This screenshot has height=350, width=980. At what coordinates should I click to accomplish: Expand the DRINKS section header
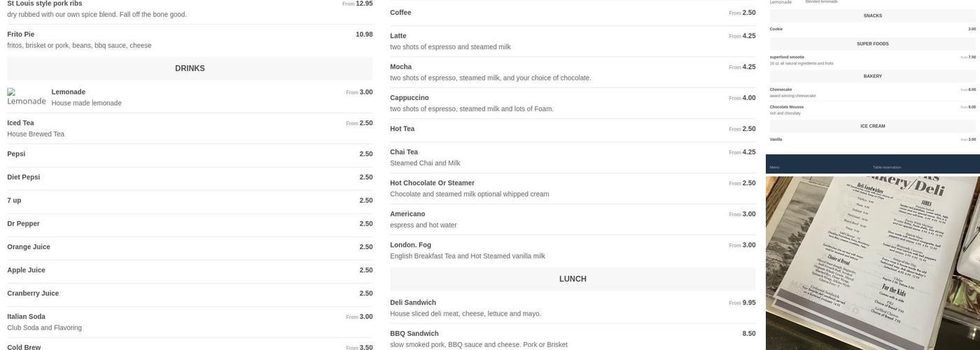[x=190, y=69]
